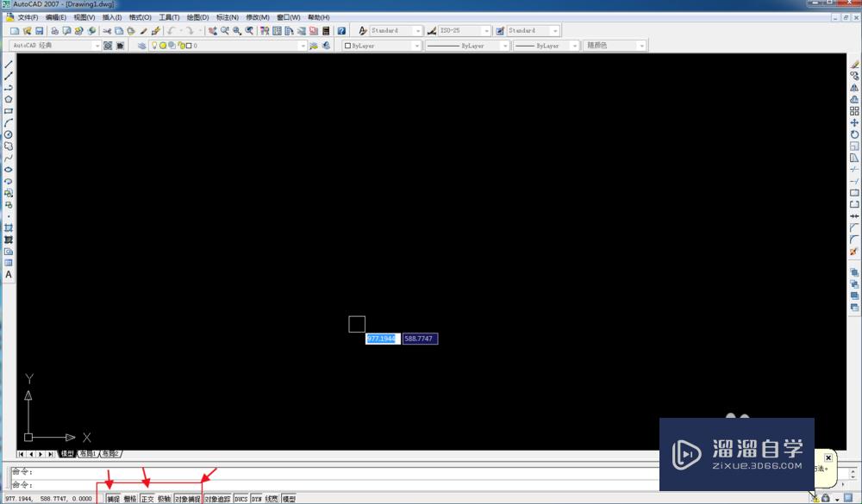Viewport: 862px width, 504px height.
Task: Open the 绘图(D) menu
Action: (197, 16)
